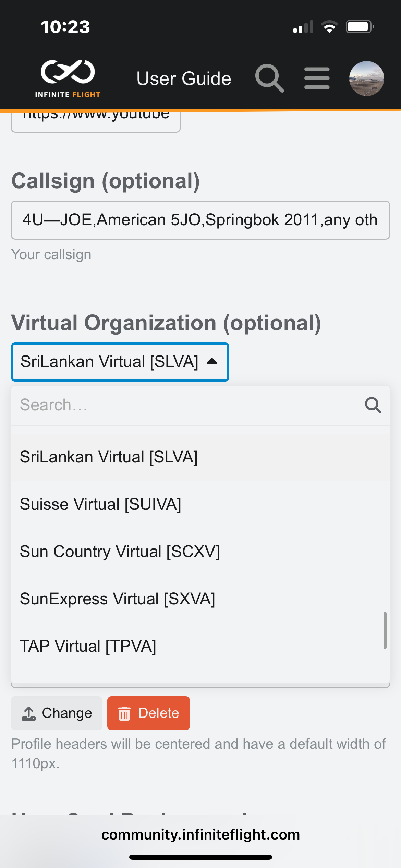The image size is (401, 868).
Task: Tap the user profile avatar
Action: [x=366, y=79]
